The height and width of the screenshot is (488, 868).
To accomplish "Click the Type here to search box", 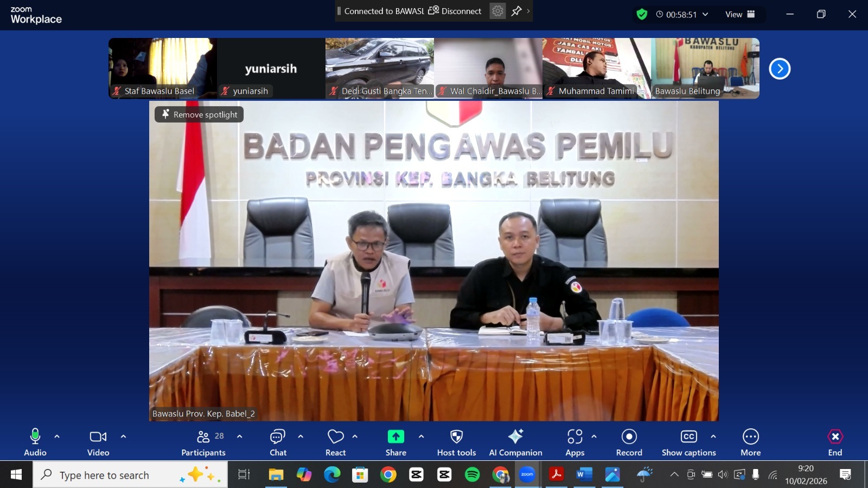I will (130, 475).
